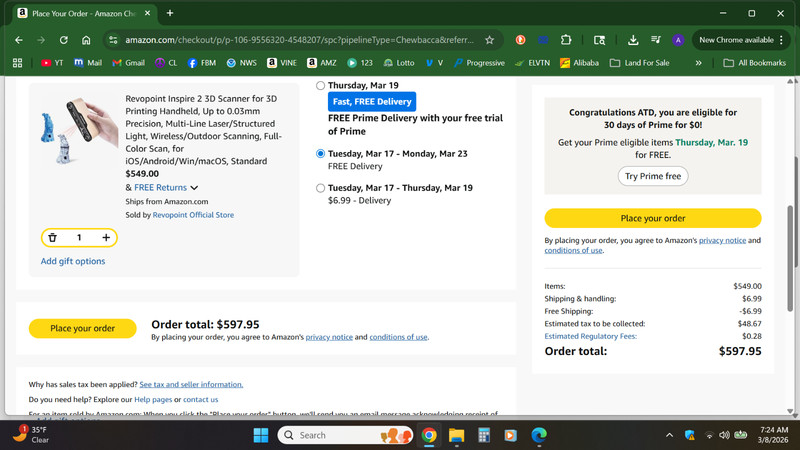This screenshot has width=800, height=450.
Task: Open the apps grid in bookmarks bar
Action: [17, 63]
